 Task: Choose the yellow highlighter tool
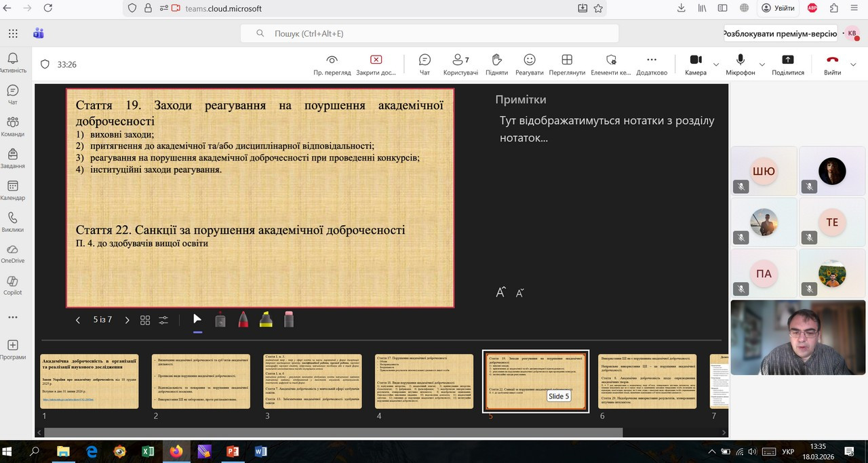pyautogui.click(x=266, y=320)
